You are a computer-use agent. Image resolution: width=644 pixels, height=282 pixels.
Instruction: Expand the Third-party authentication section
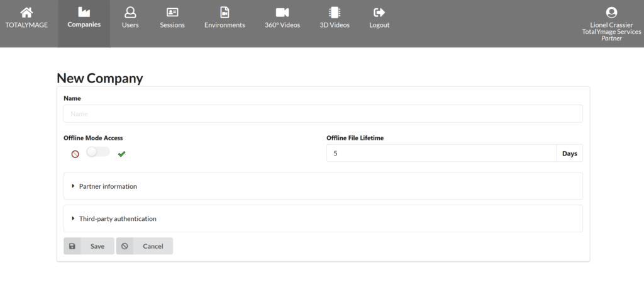pyautogui.click(x=323, y=218)
